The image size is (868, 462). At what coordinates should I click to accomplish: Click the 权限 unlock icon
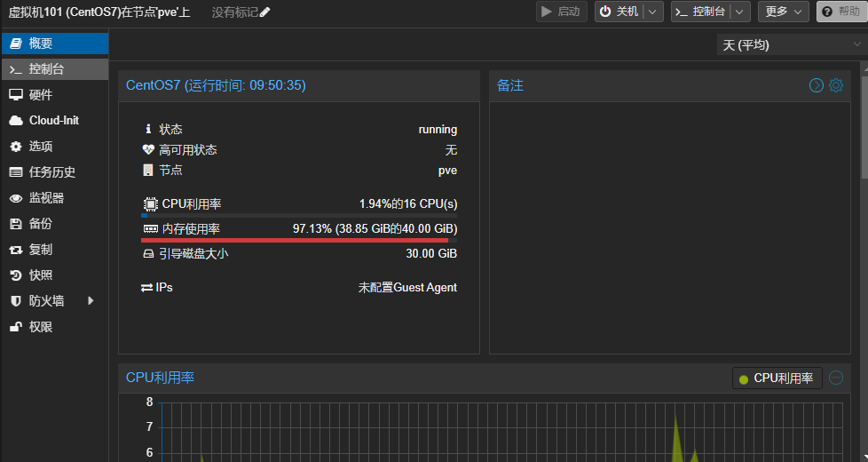16,327
